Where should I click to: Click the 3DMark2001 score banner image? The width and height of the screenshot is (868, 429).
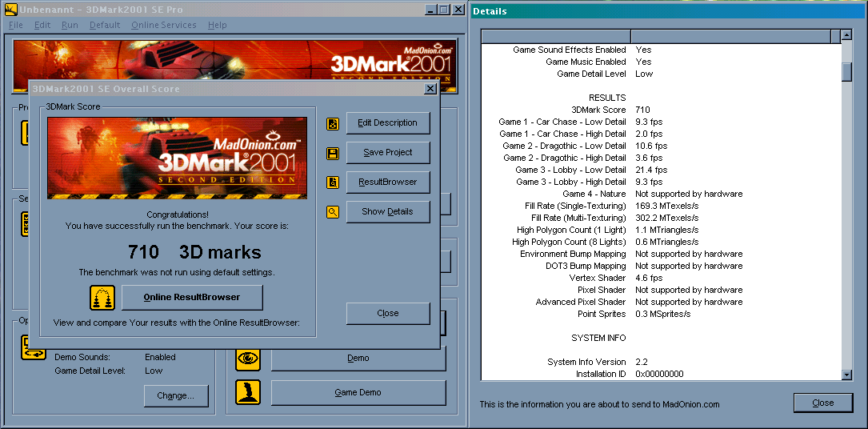177,158
